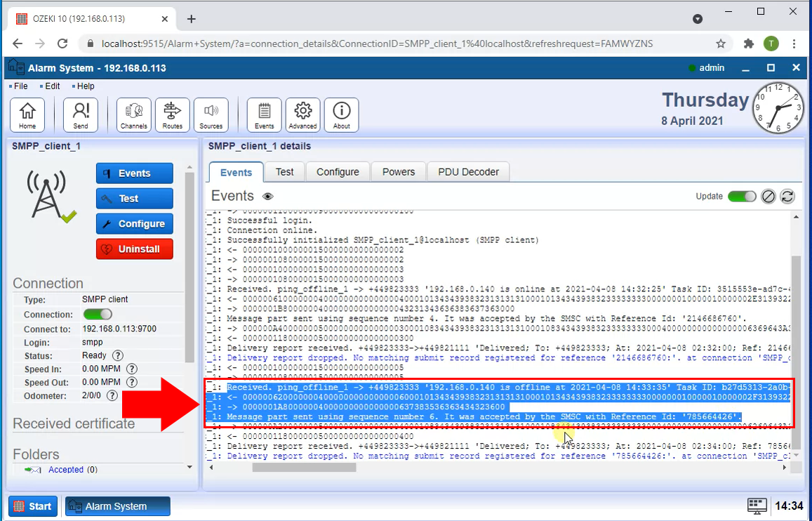Bookmark this page with star icon
Screen dimensions: 812x521
(x=721, y=44)
